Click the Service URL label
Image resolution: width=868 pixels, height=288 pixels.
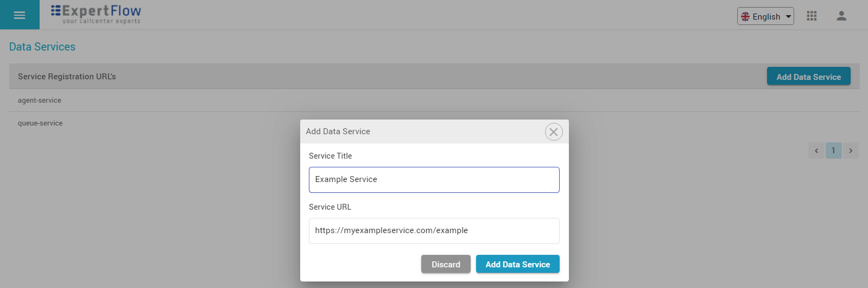click(330, 207)
